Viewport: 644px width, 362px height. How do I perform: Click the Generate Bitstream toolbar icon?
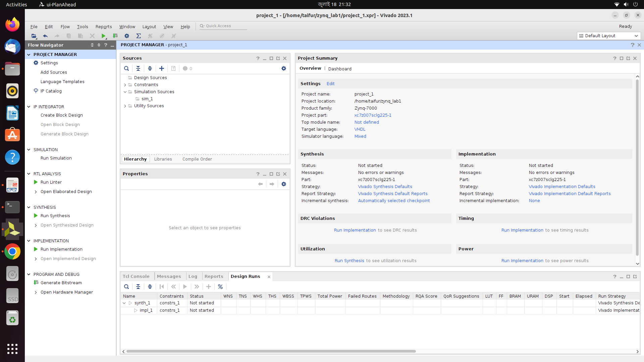coord(115,36)
